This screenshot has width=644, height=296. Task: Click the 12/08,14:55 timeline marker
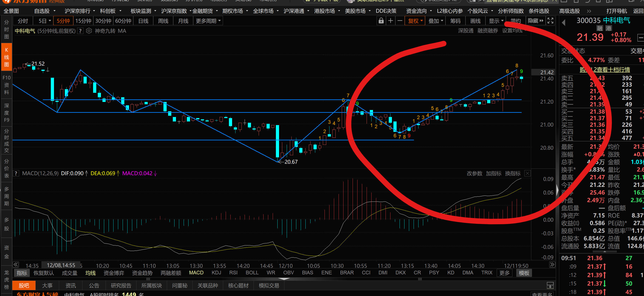point(61,265)
